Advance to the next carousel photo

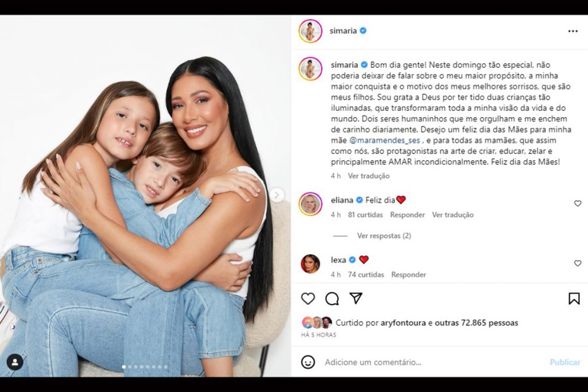(277, 195)
